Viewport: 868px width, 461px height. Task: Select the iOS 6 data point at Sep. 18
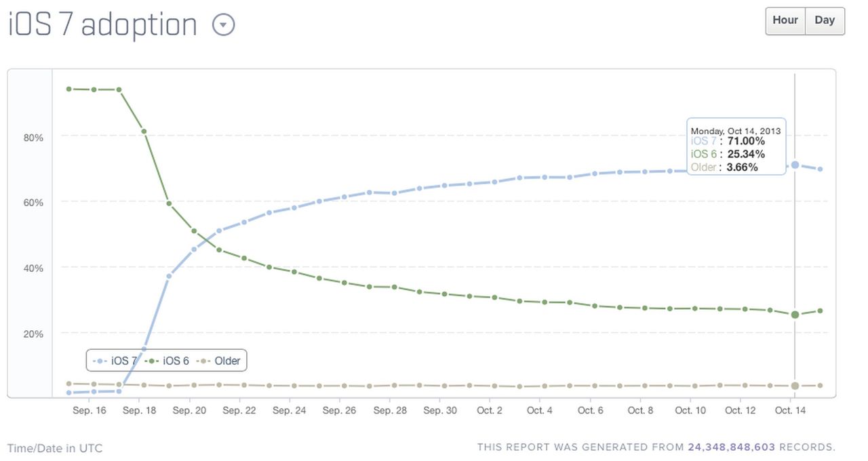coord(144,131)
